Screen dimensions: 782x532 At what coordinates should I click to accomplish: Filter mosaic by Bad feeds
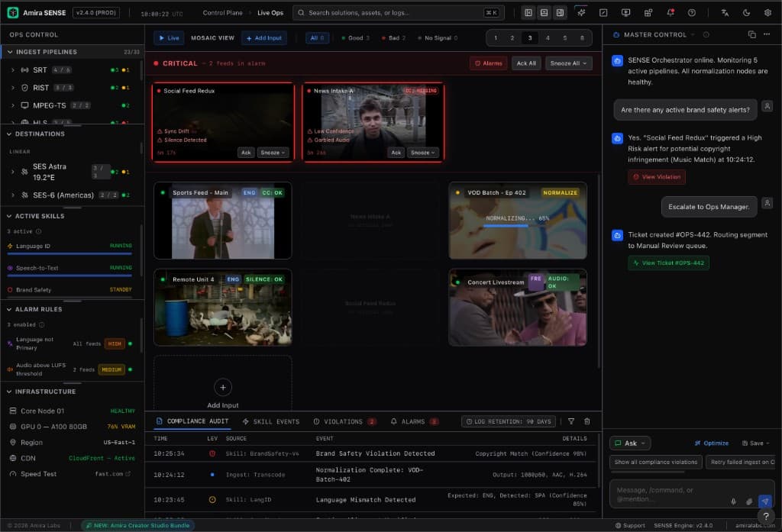(393, 38)
